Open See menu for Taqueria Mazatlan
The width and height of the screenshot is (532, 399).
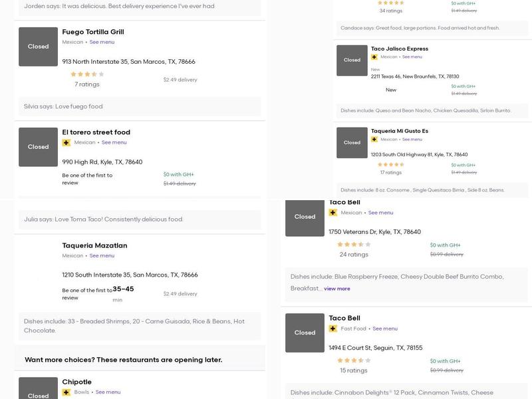[x=102, y=255]
